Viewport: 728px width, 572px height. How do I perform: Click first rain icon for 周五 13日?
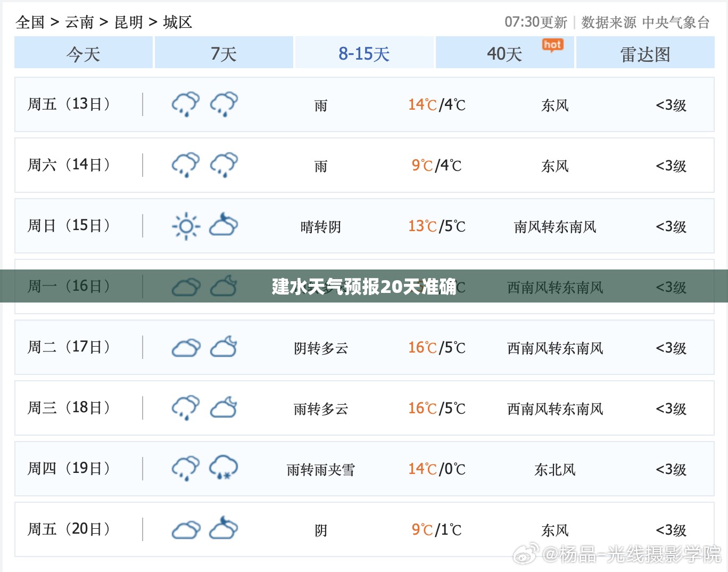pyautogui.click(x=186, y=104)
